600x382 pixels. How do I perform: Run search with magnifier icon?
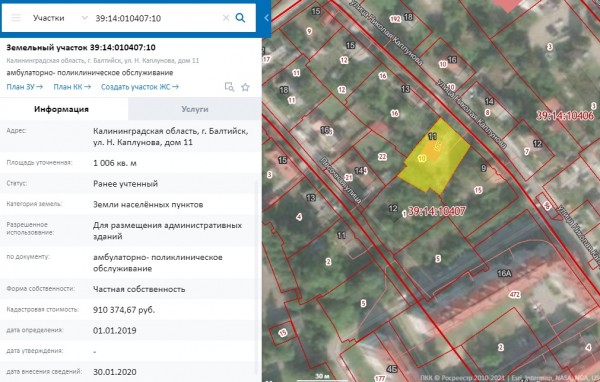click(x=240, y=18)
